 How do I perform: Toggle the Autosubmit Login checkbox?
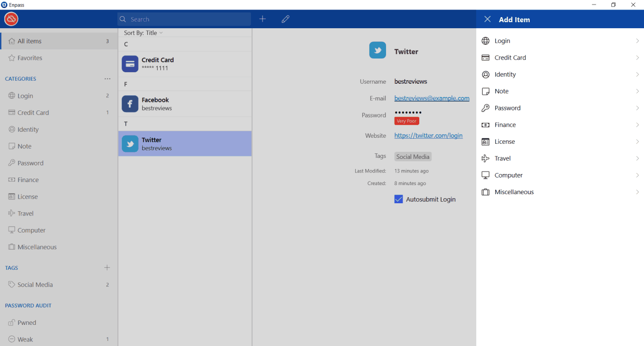[x=399, y=199]
